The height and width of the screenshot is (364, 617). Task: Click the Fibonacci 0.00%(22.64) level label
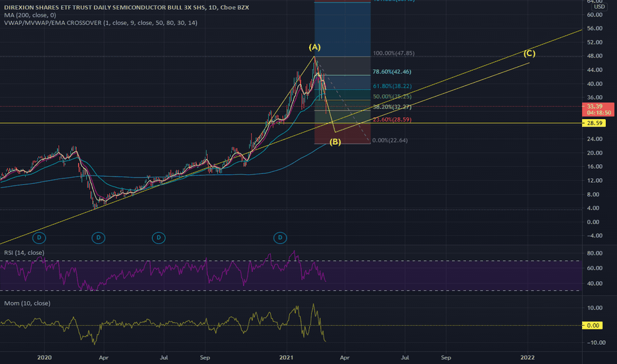tap(390, 140)
